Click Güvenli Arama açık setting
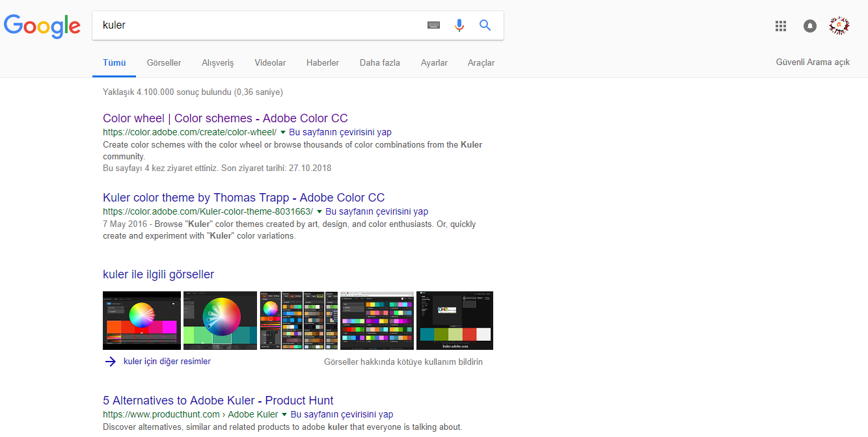 [x=813, y=62]
